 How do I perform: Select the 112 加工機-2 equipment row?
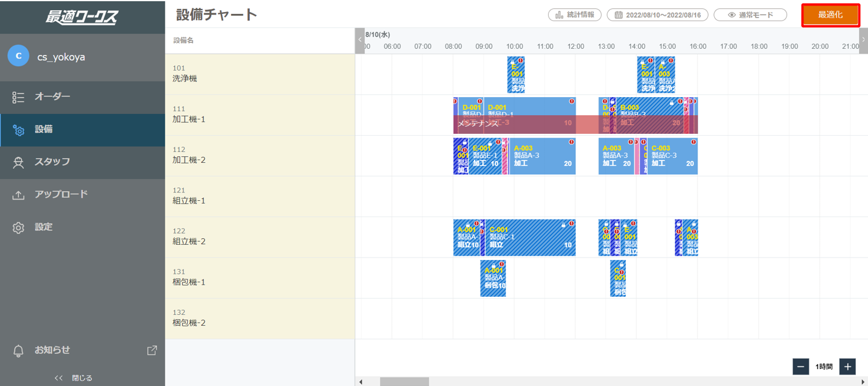[x=260, y=156]
